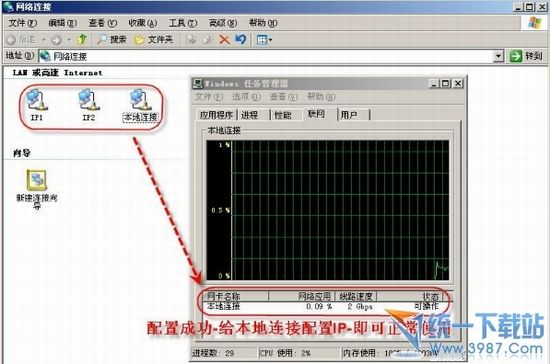Open Task Manager's 帮助(H) menu
The width and height of the screenshot is (550, 364).
tap(321, 96)
